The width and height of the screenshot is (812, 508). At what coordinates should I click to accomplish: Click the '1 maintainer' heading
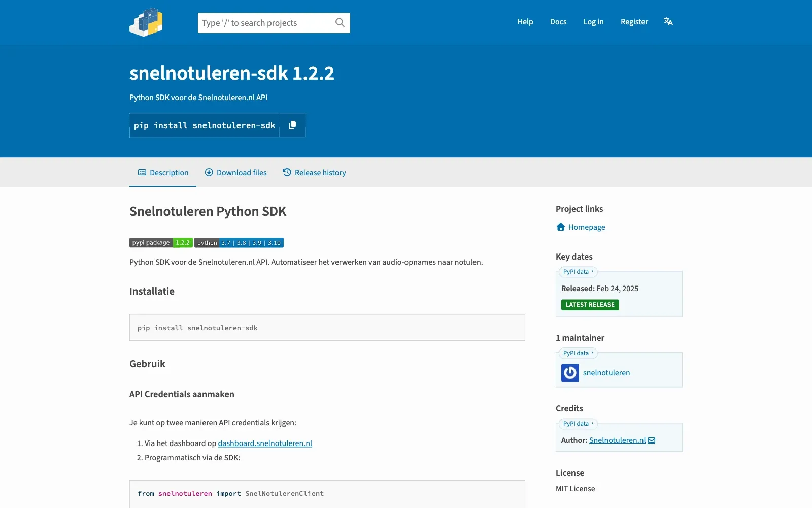[x=580, y=338]
